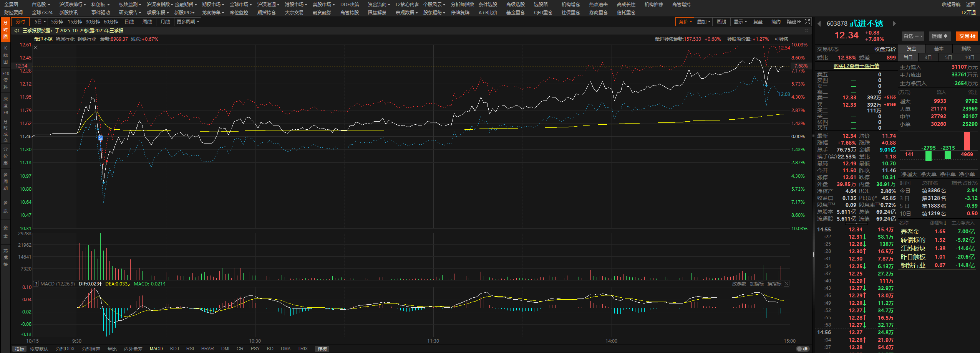This screenshot has height=353, width=980.
Task: Close the quarterly report announcement bar
Action: (807, 31)
